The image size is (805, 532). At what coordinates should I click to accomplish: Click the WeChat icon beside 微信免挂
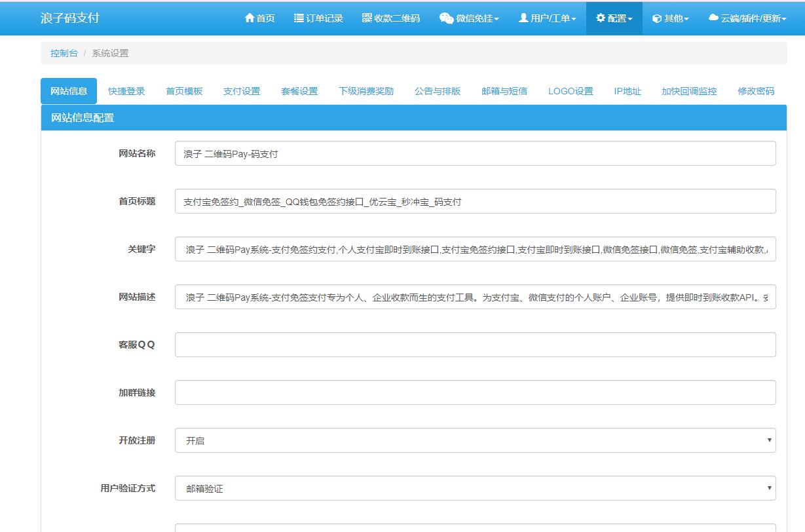tap(447, 18)
